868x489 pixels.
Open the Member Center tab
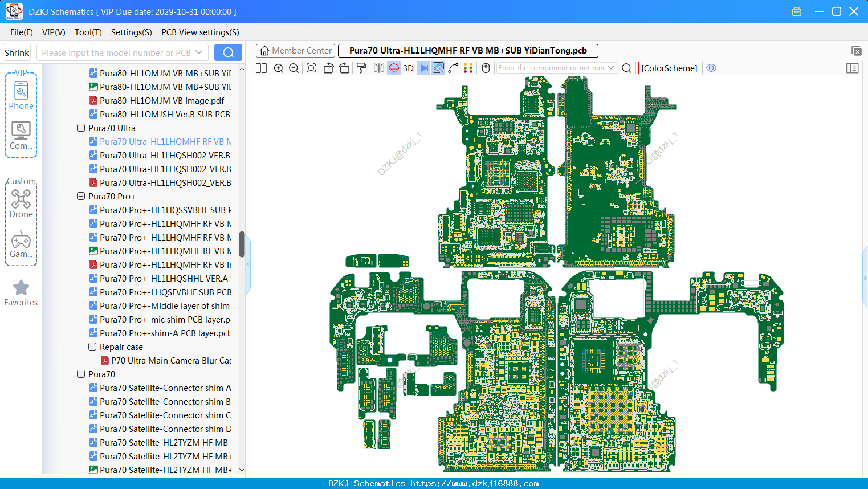(295, 51)
